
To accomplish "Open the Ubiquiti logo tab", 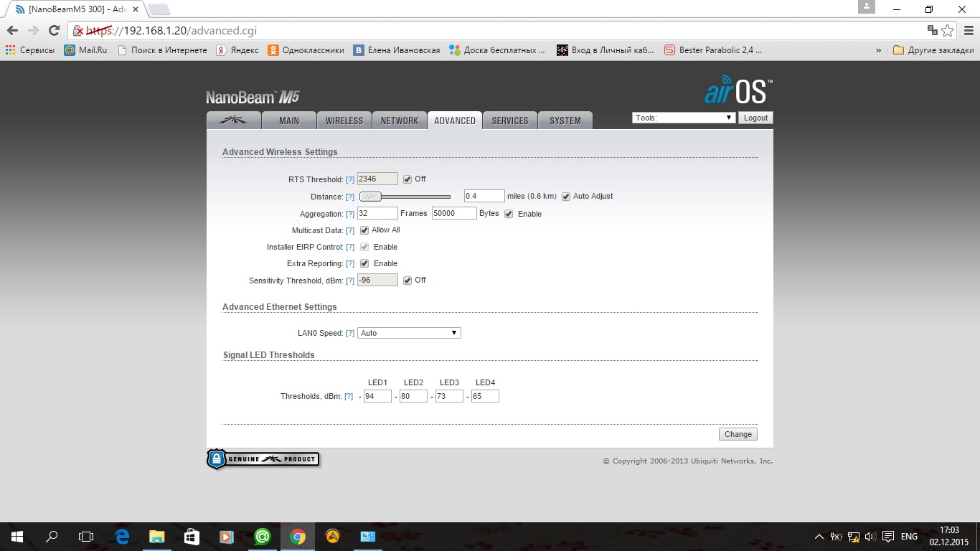I will [233, 121].
